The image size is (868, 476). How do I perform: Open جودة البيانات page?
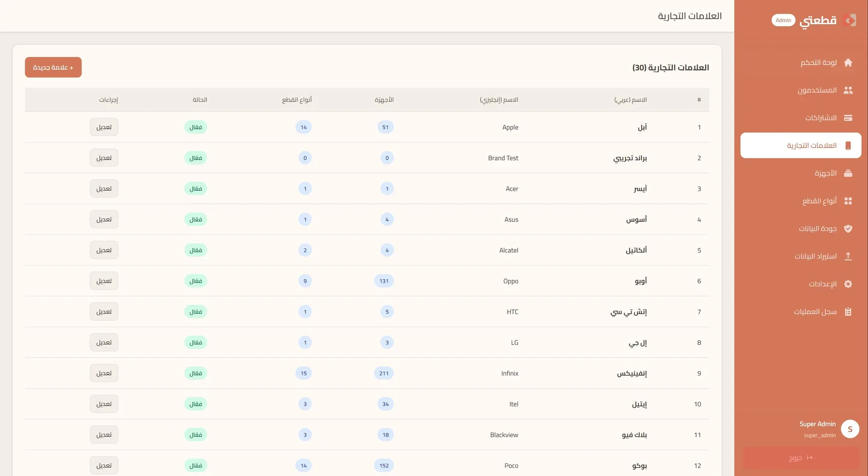click(x=801, y=229)
